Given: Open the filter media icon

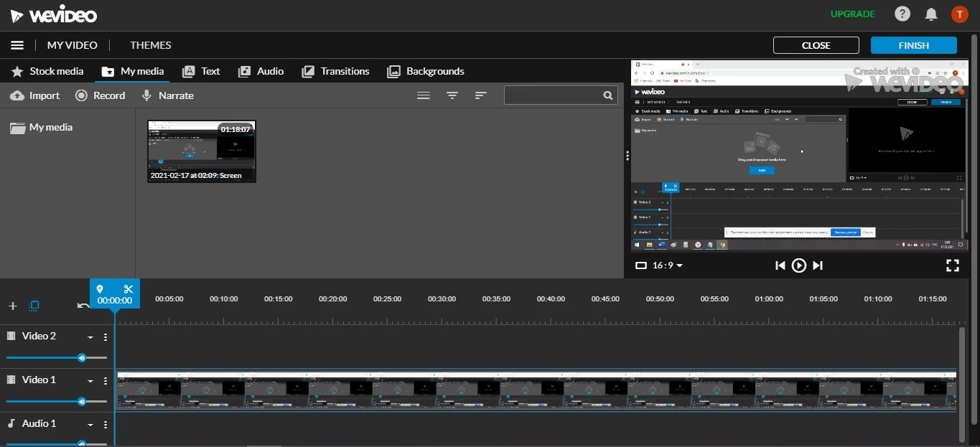Looking at the screenshot, I should pos(452,95).
